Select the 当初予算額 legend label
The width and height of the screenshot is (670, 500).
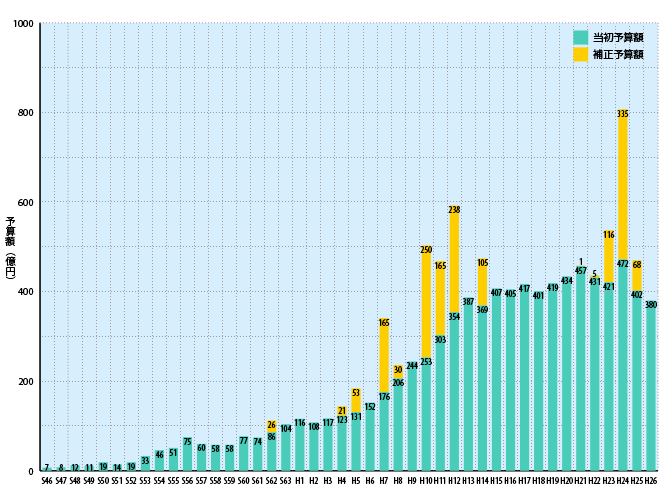[618, 38]
